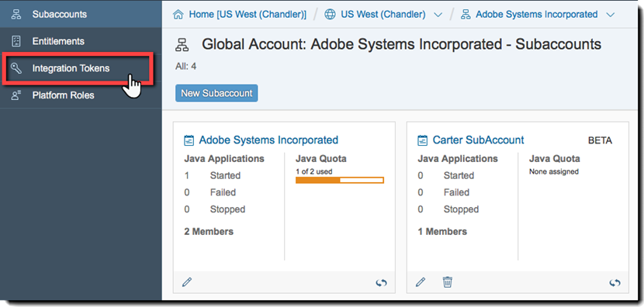
Task: Open the Carter SubAccount tile title
Action: [479, 140]
